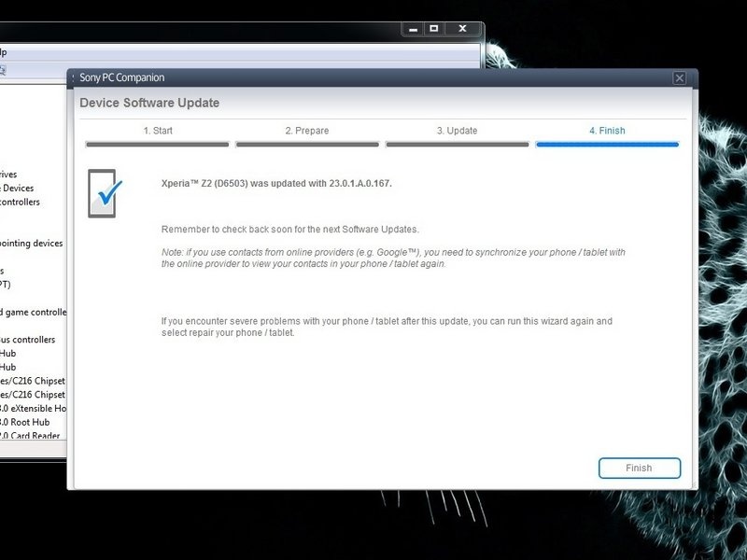Click the 1. Start step label

point(158,131)
